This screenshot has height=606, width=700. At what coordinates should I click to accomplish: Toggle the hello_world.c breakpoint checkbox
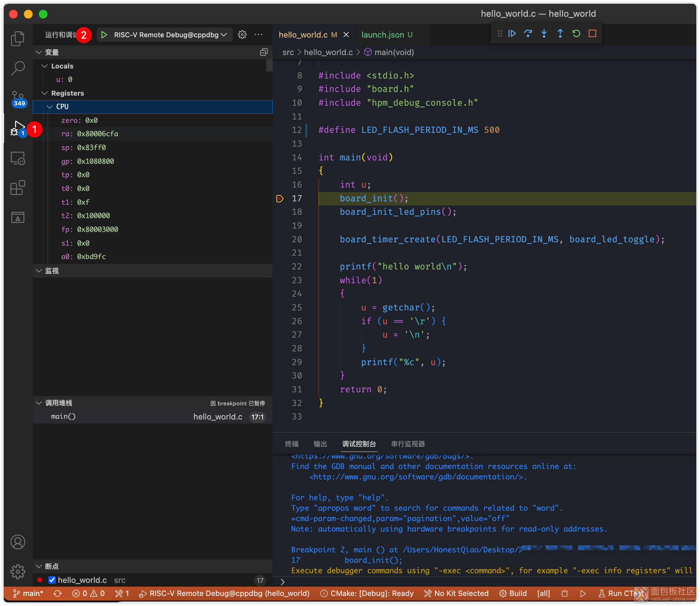52,580
